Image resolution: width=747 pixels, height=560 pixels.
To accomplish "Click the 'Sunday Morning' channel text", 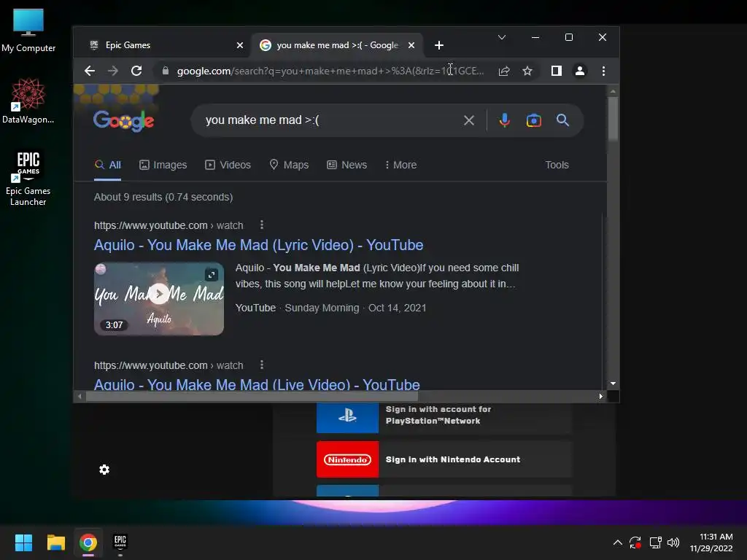I will pyautogui.click(x=322, y=308).
